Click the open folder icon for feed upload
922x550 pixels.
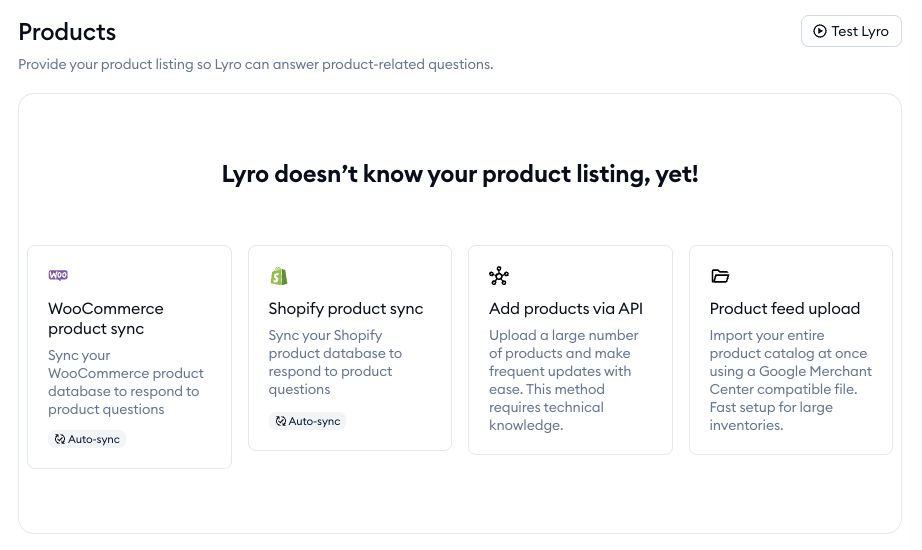pos(720,276)
